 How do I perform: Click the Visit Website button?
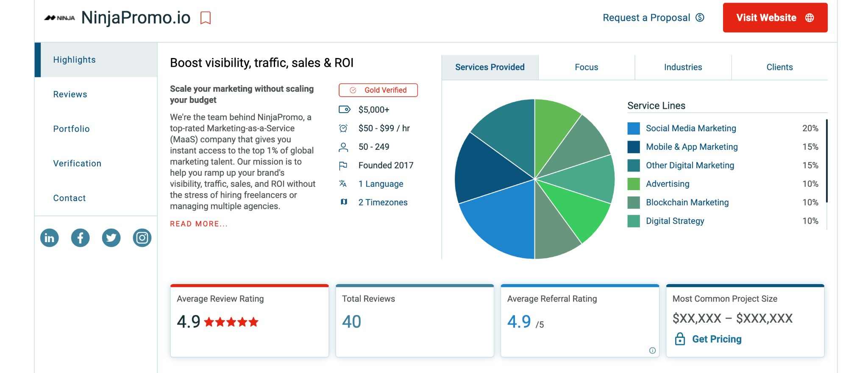pyautogui.click(x=775, y=18)
